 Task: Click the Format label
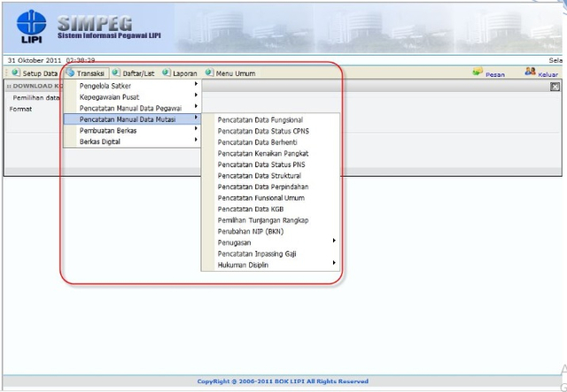click(x=20, y=109)
